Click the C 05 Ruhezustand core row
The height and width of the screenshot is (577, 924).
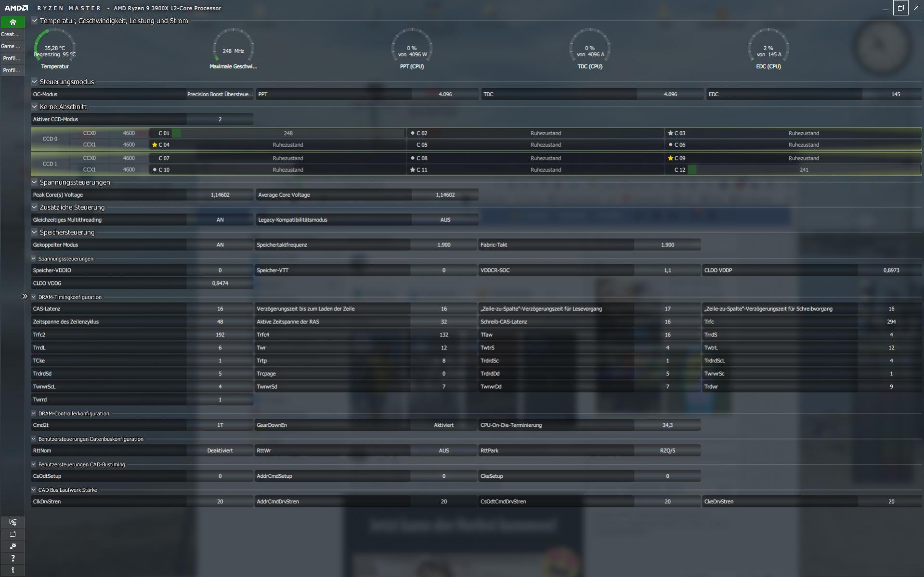coord(535,145)
